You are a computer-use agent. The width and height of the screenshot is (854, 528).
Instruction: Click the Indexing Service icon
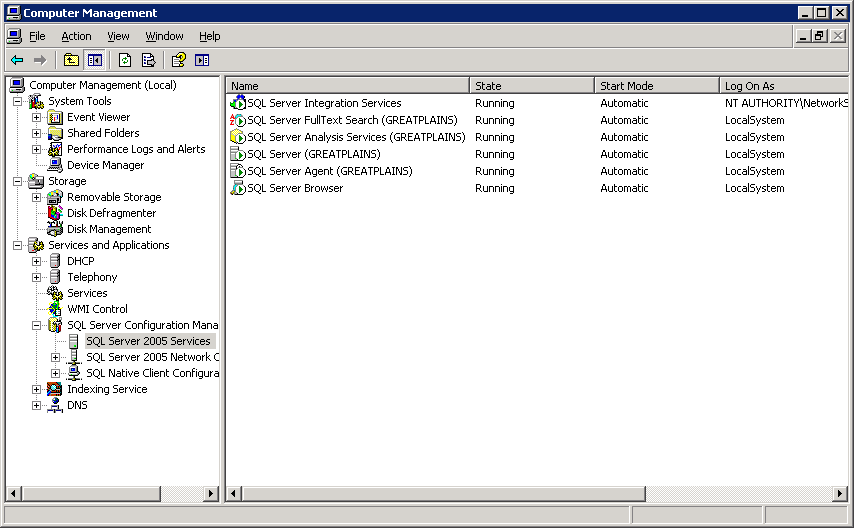[55, 389]
